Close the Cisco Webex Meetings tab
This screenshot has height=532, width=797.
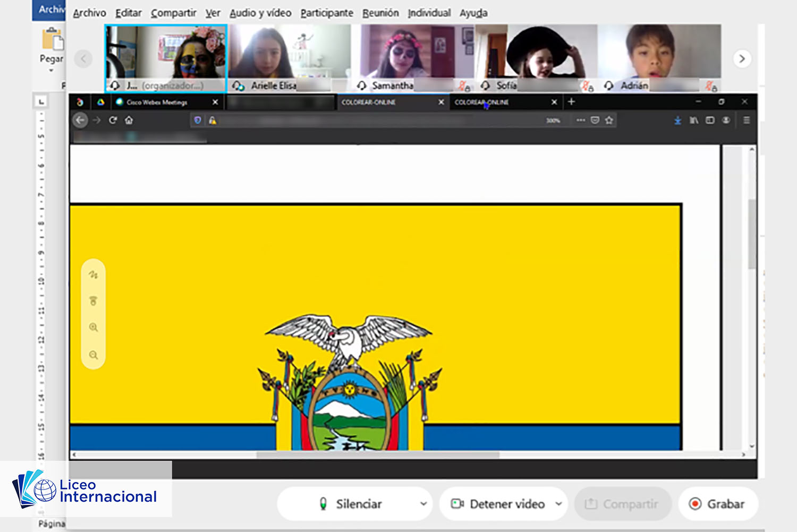click(x=215, y=102)
